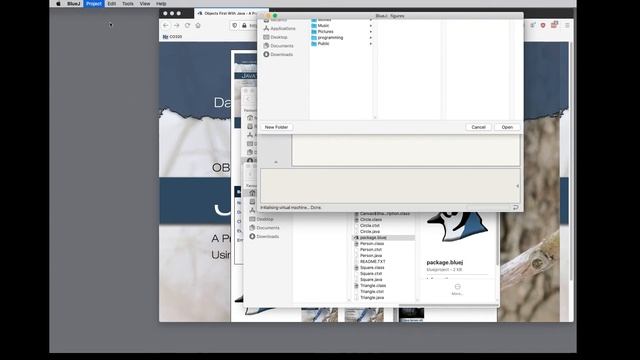Select Person.ctxt in the file list
The image size is (640, 360).
(x=371, y=249)
